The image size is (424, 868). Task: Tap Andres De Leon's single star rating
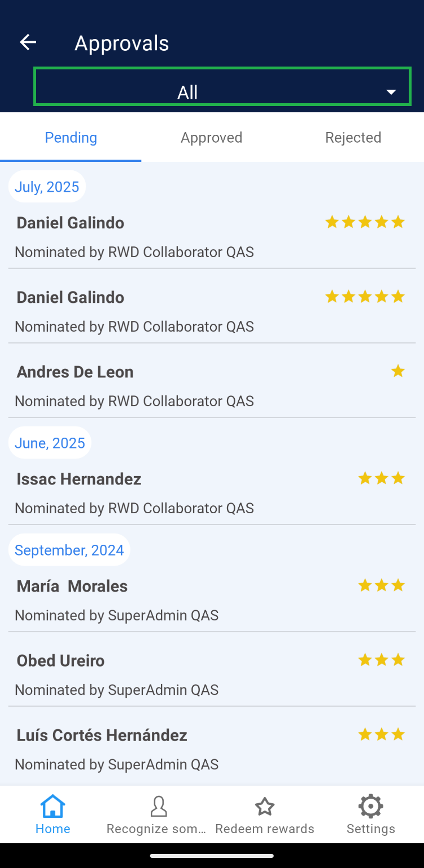pos(398,371)
